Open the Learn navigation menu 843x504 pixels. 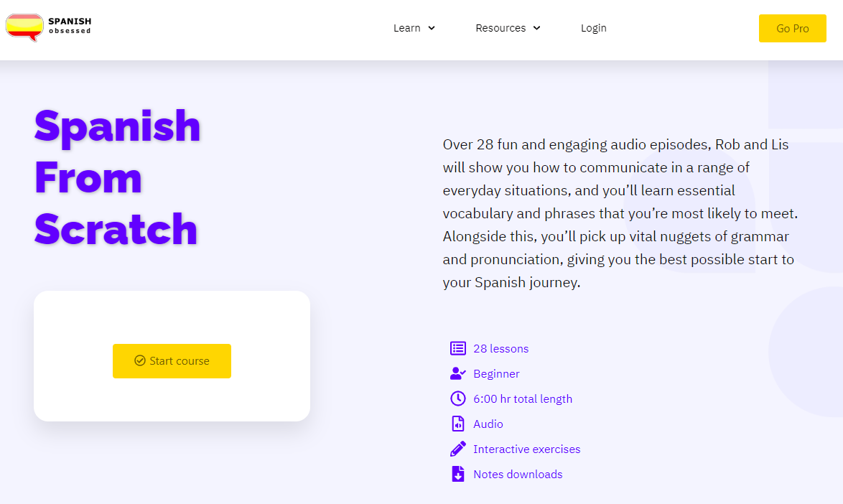[x=407, y=28]
